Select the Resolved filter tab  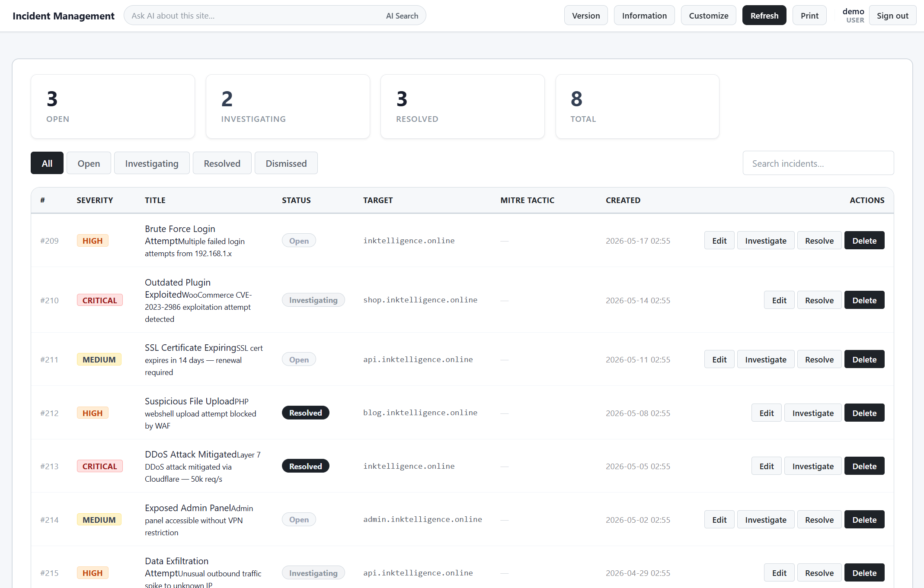point(222,163)
